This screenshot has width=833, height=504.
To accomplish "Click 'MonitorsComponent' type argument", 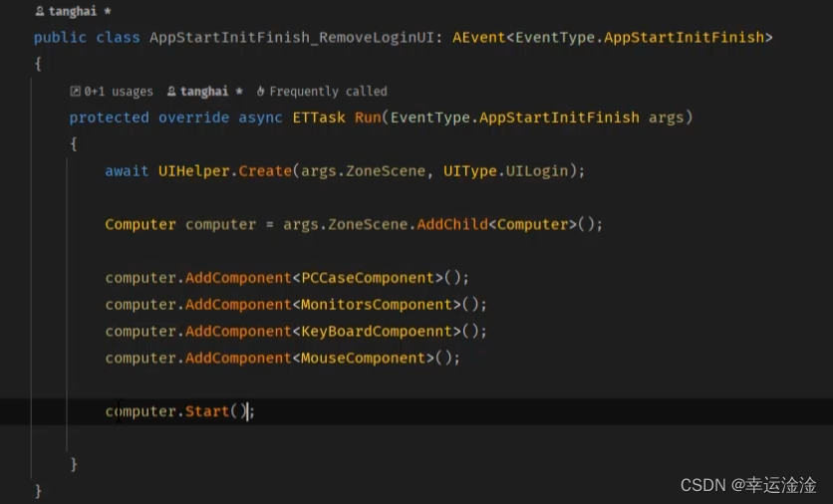I will (377, 305).
